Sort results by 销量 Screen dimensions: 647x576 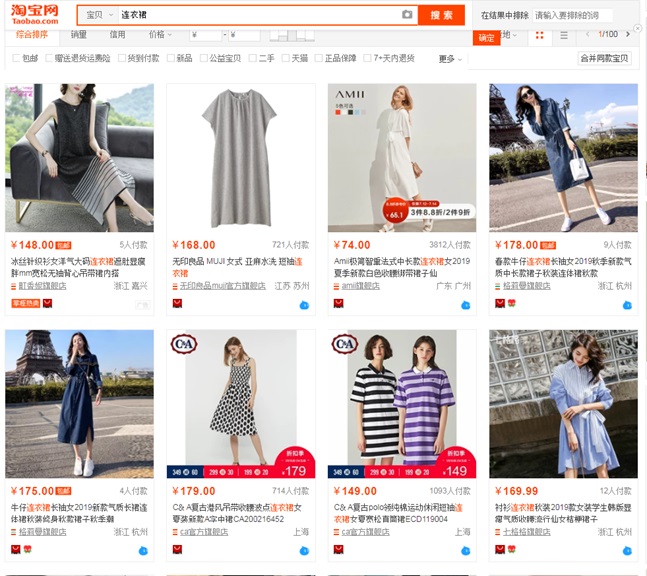pos(78,35)
